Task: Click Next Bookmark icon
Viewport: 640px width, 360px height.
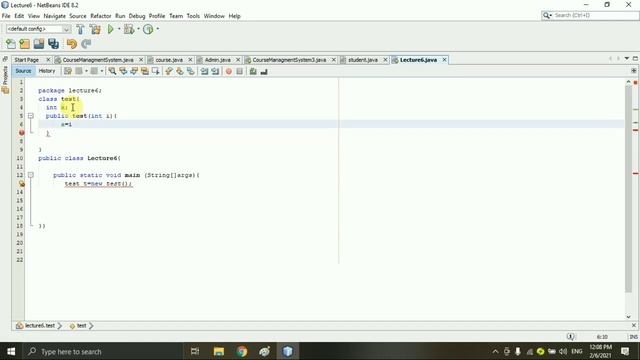Action: click(x=180, y=71)
